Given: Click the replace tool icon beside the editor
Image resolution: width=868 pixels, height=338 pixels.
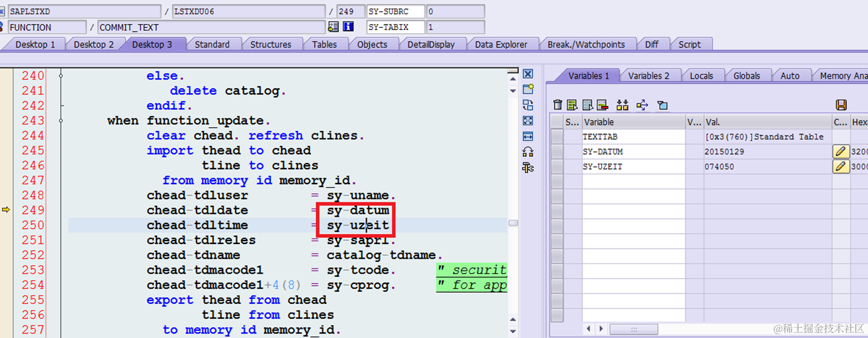Looking at the screenshot, I should (x=528, y=105).
